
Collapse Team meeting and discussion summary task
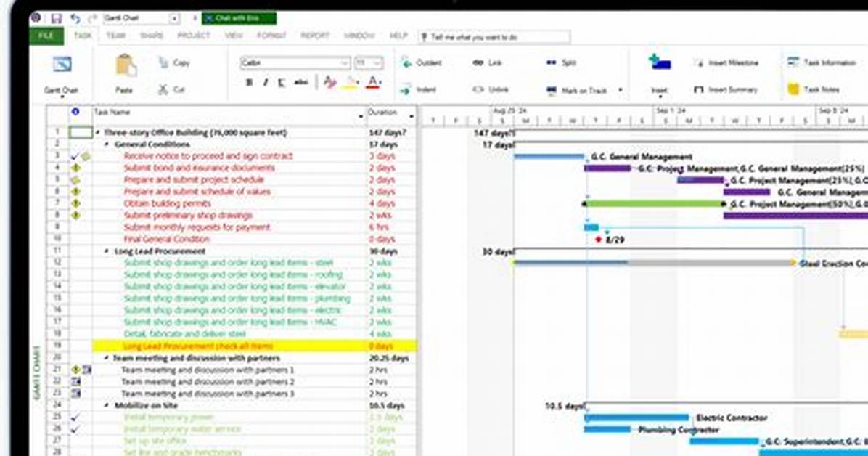click(107, 358)
